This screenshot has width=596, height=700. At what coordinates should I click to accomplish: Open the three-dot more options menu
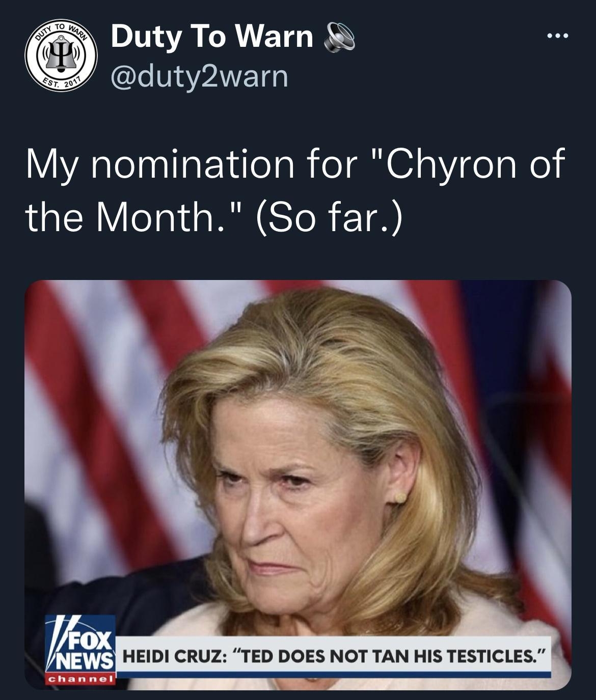pyautogui.click(x=556, y=36)
